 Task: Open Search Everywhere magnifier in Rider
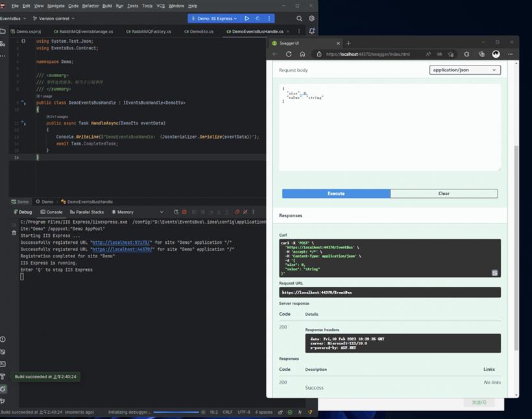(299, 18)
